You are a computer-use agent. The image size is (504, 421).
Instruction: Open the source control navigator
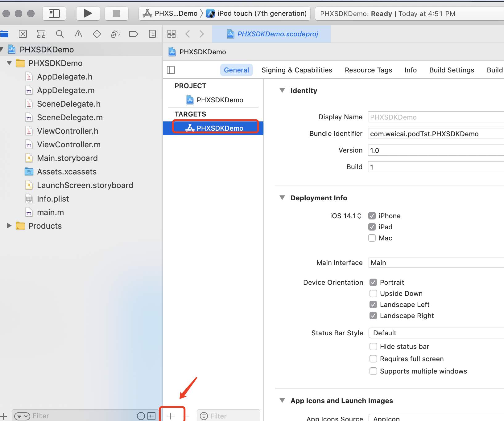tap(23, 34)
